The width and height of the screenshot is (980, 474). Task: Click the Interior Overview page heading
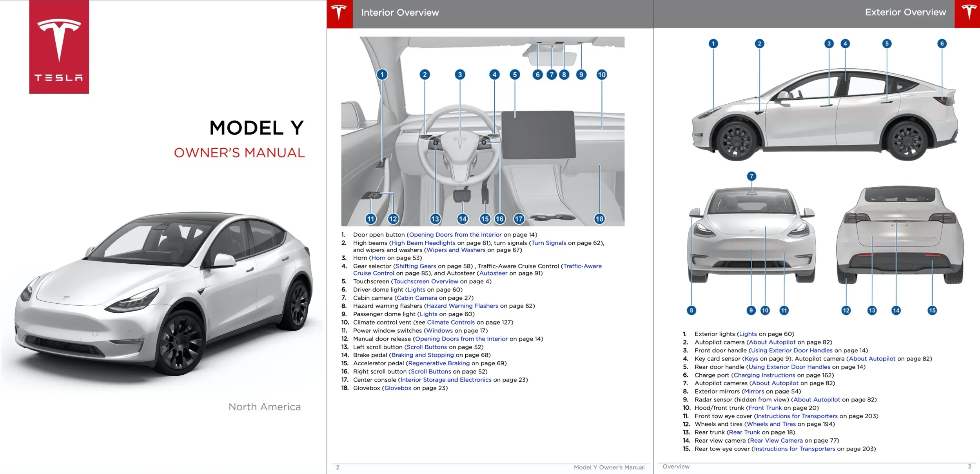click(399, 13)
